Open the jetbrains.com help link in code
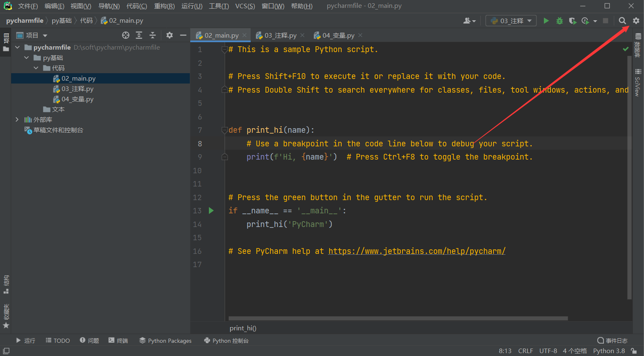This screenshot has width=644, height=356. tap(417, 251)
